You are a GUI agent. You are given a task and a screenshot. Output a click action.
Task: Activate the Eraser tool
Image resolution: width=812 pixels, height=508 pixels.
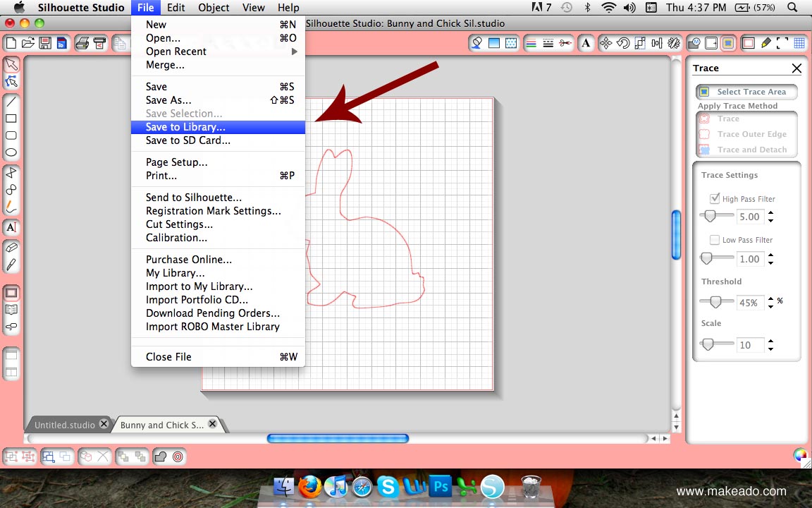[11, 247]
